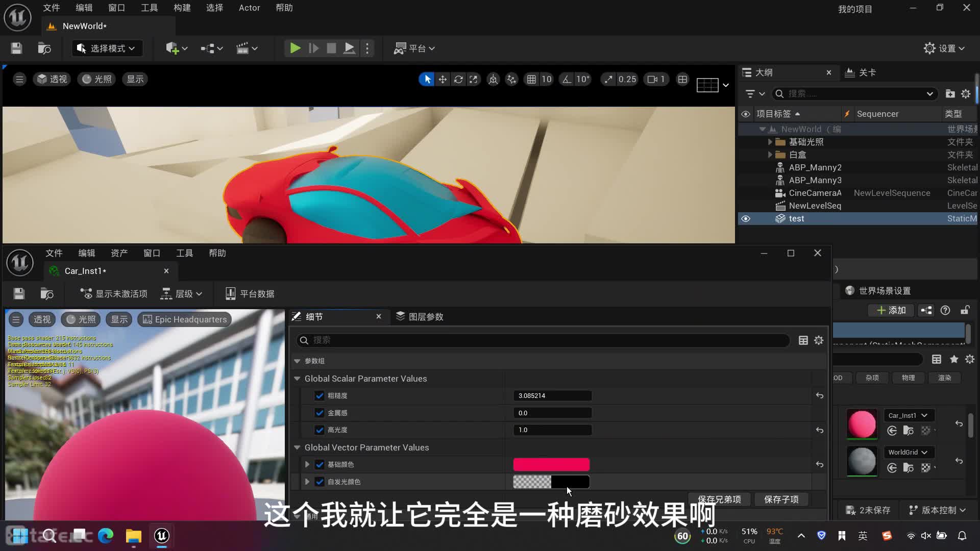Screen dimensions: 980x551
Task: Select ABP_Manny2 in outliner
Action: point(815,167)
